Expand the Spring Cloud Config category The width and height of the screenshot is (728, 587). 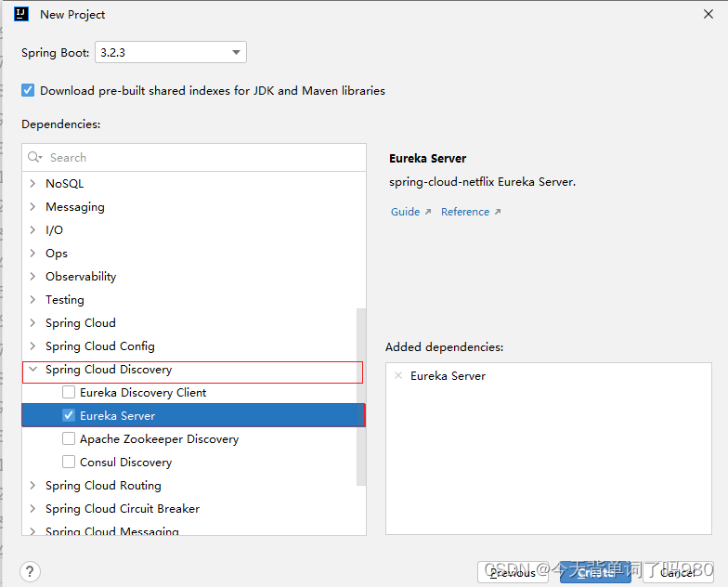click(x=32, y=346)
